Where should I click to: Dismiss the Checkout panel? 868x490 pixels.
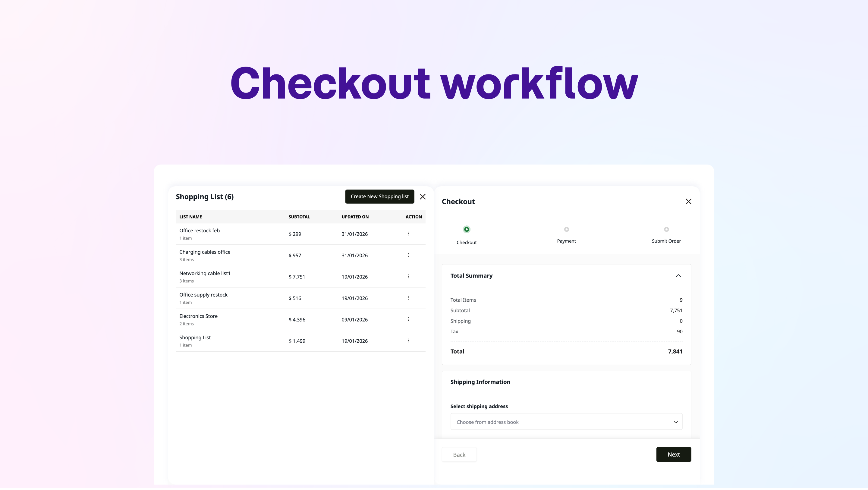[x=688, y=202]
